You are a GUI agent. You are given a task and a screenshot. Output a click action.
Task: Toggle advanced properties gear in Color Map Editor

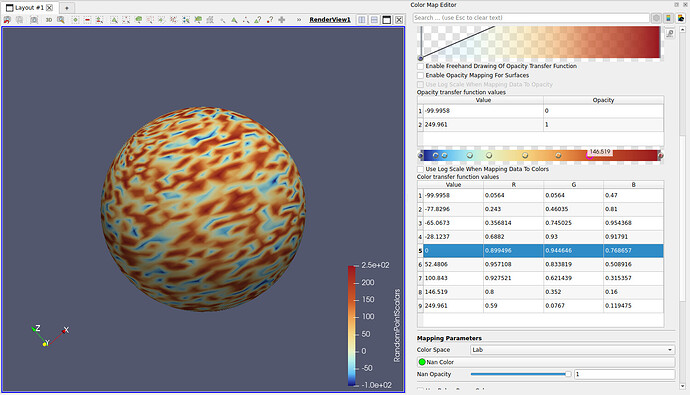[x=656, y=18]
